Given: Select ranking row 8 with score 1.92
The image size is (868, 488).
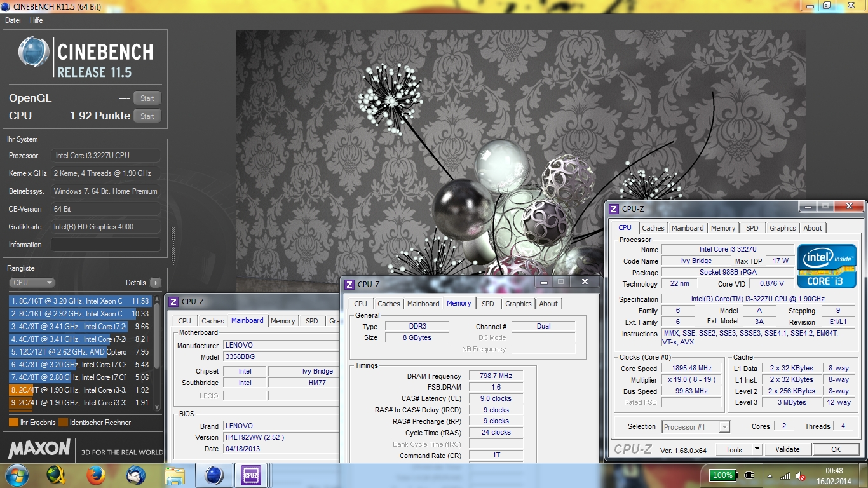Looking at the screenshot, I should click(80, 390).
